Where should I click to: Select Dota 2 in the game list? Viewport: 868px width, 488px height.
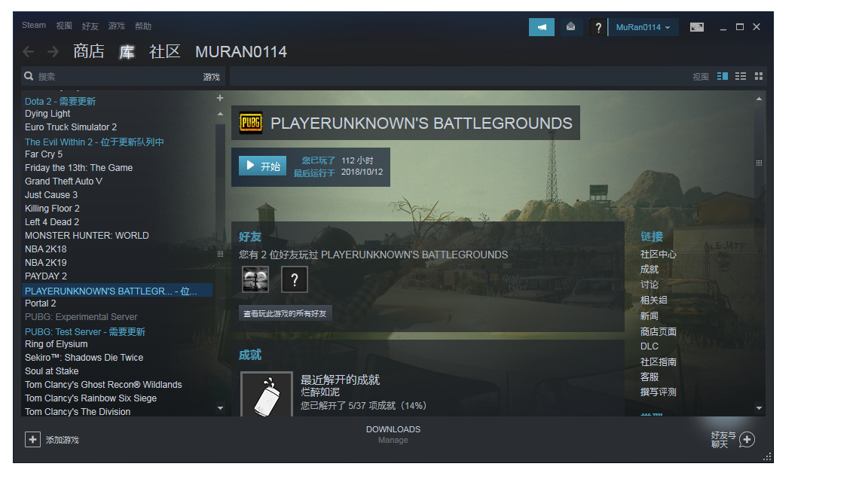pos(60,101)
